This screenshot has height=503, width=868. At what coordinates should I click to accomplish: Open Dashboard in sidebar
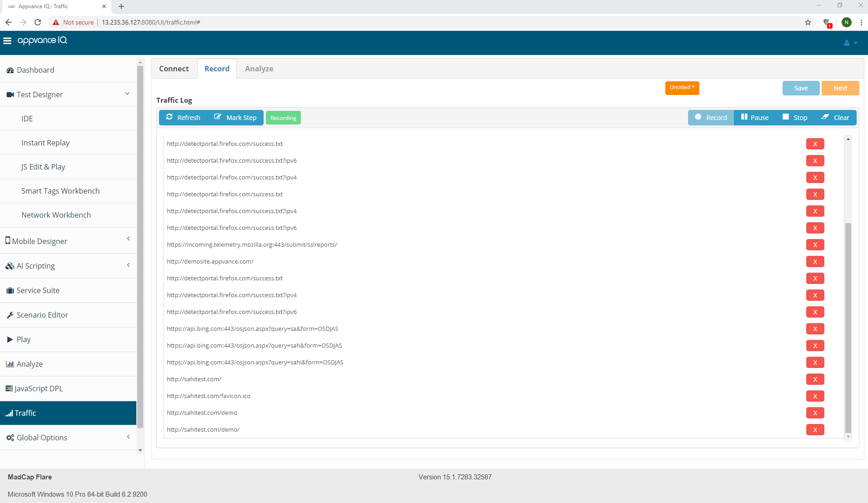coord(68,70)
